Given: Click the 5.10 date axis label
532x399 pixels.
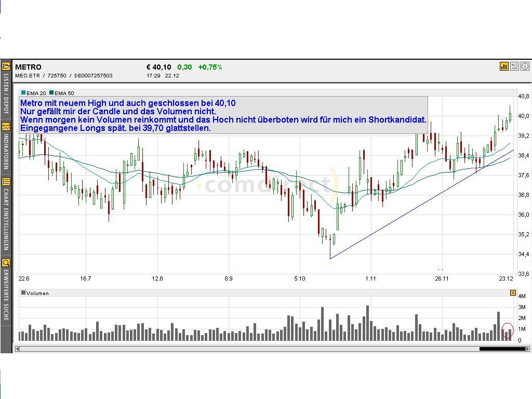Looking at the screenshot, I should coord(300,278).
